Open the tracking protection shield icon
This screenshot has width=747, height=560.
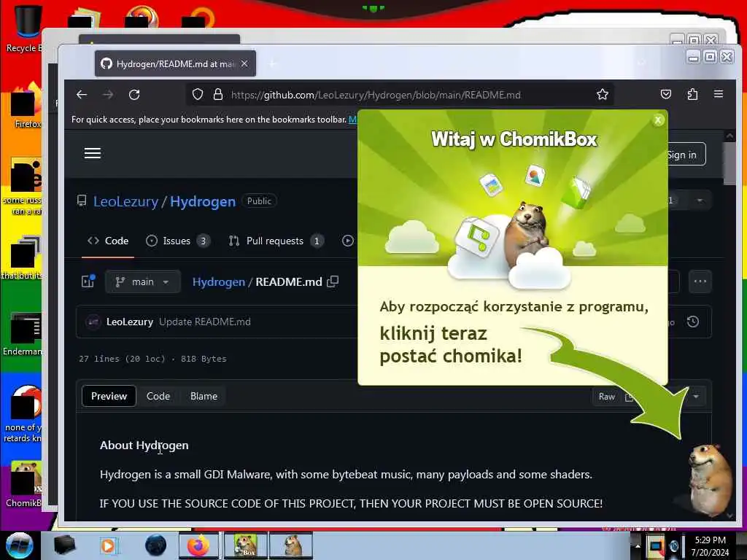coord(198,95)
